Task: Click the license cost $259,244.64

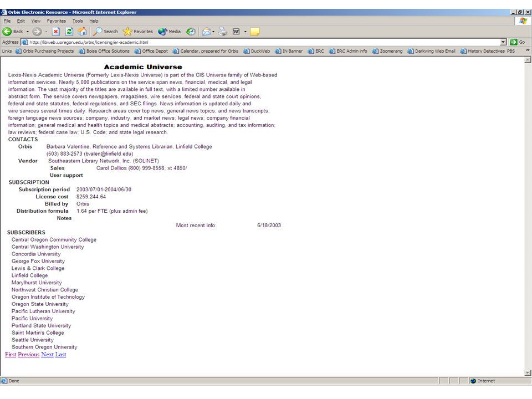Action: (91, 196)
